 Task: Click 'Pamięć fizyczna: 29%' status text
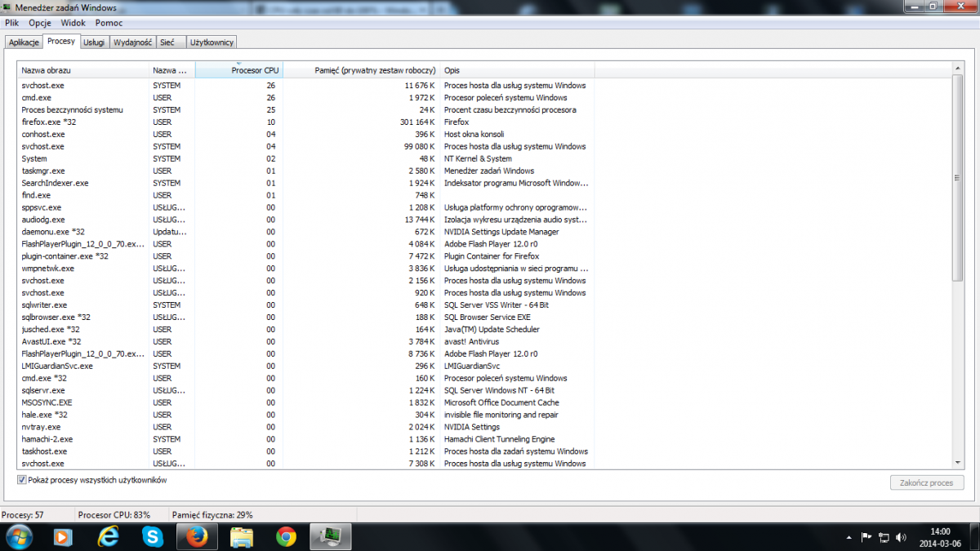point(212,515)
